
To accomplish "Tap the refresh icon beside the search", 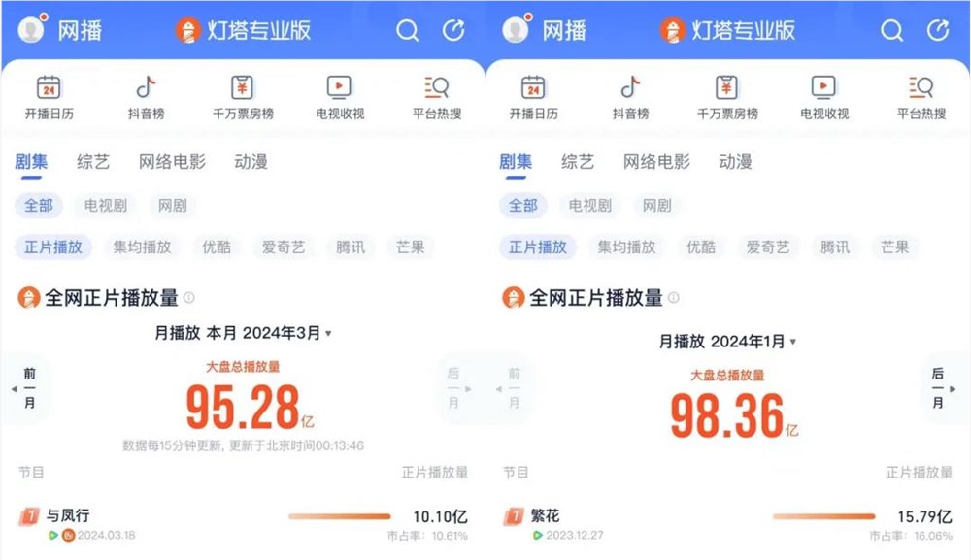I will (452, 30).
